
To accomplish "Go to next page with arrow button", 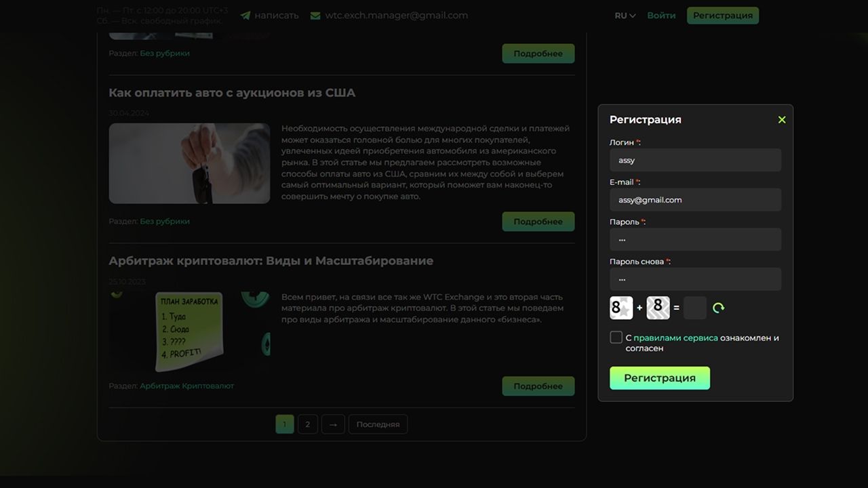I will coord(333,424).
